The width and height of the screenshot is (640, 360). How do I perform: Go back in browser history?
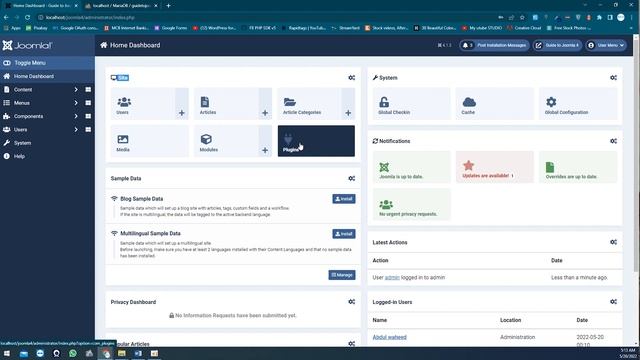(6, 18)
